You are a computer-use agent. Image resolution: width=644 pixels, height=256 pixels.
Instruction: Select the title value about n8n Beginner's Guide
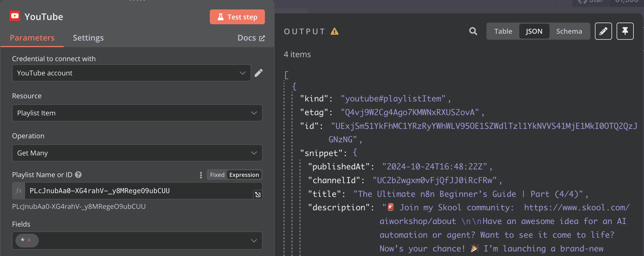(468, 194)
